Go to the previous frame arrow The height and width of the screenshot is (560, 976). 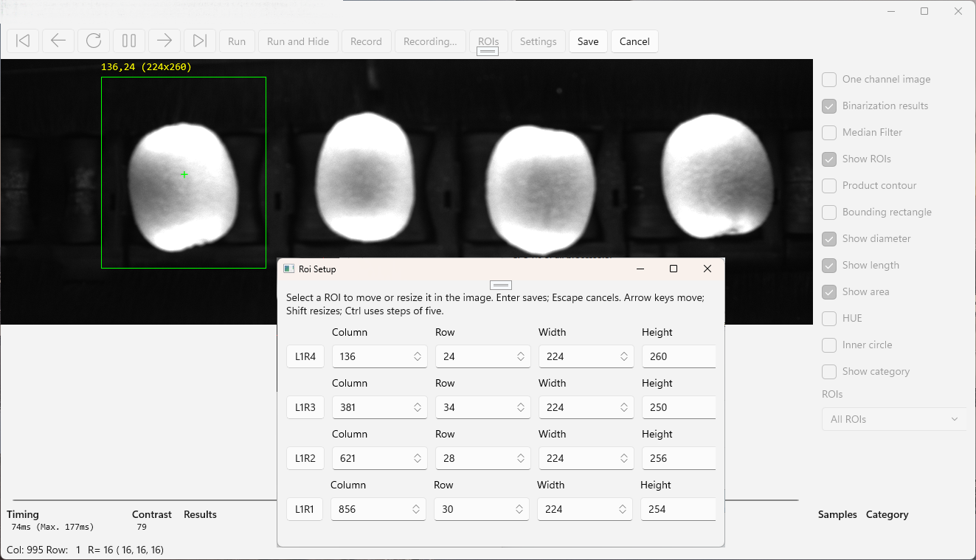[58, 41]
